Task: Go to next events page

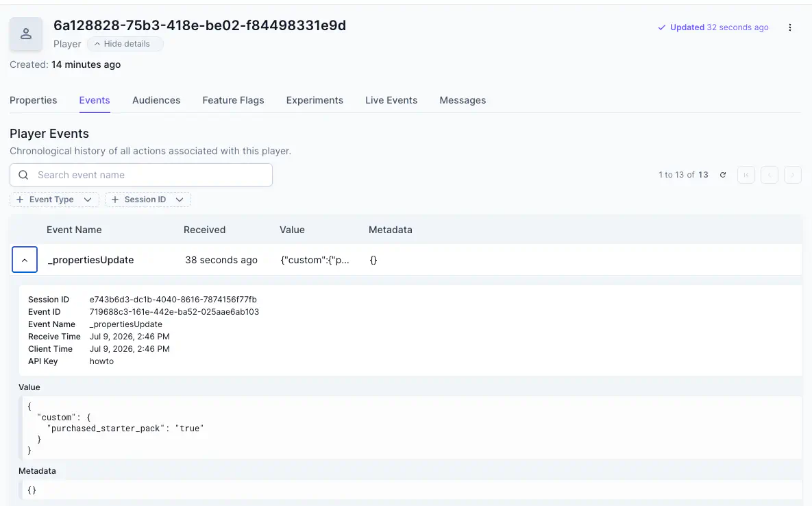Action: [793, 175]
